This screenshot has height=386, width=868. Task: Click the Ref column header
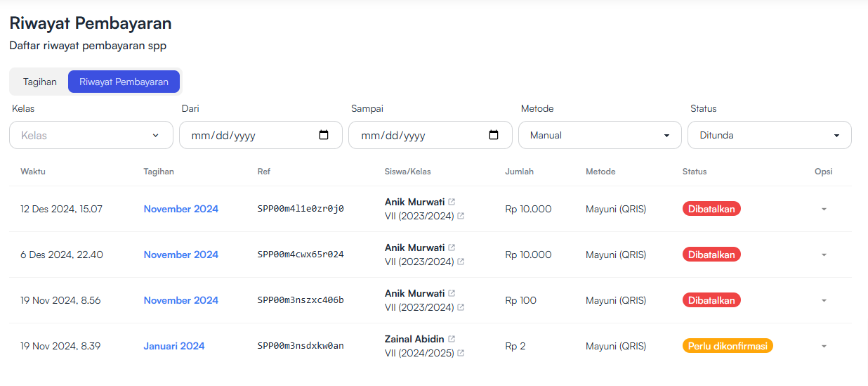pos(263,172)
